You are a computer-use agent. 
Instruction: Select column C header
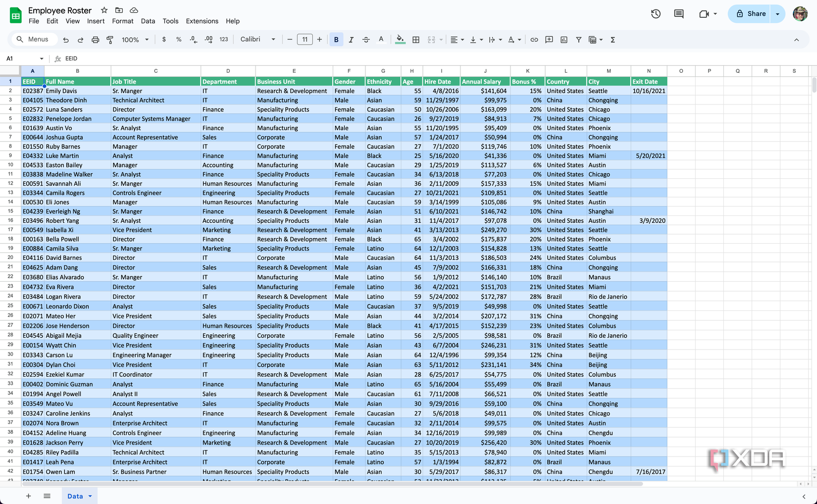click(x=155, y=71)
